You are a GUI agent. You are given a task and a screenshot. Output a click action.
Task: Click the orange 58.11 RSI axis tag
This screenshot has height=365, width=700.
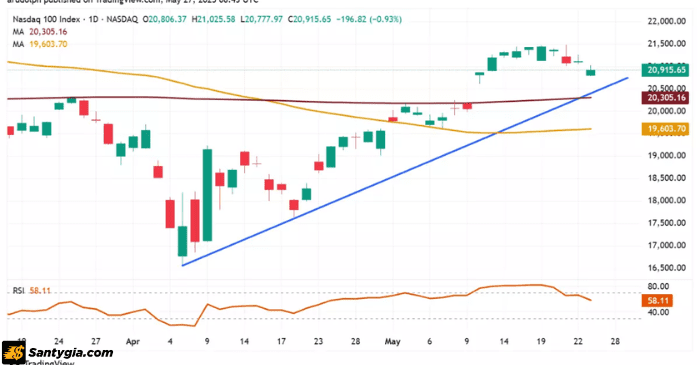[x=657, y=301]
